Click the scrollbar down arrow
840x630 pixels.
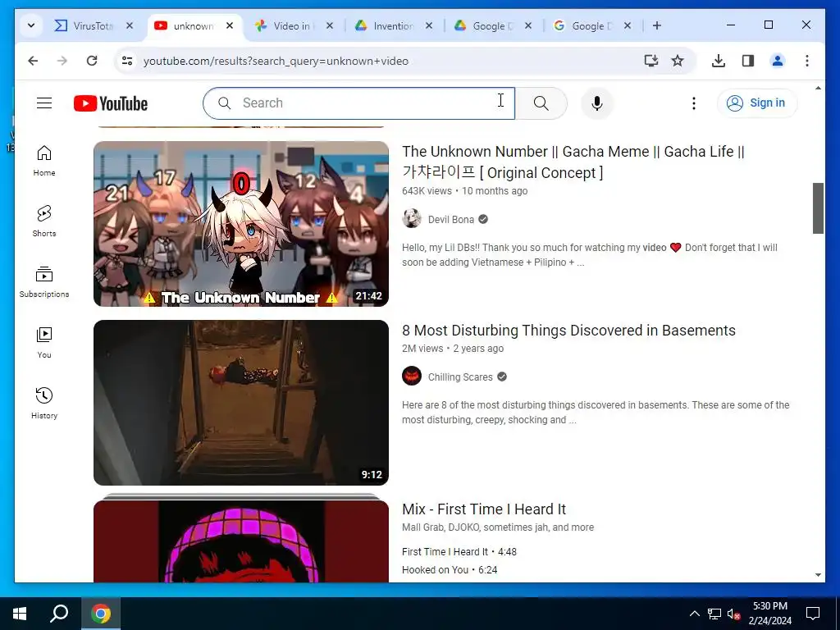click(x=818, y=575)
